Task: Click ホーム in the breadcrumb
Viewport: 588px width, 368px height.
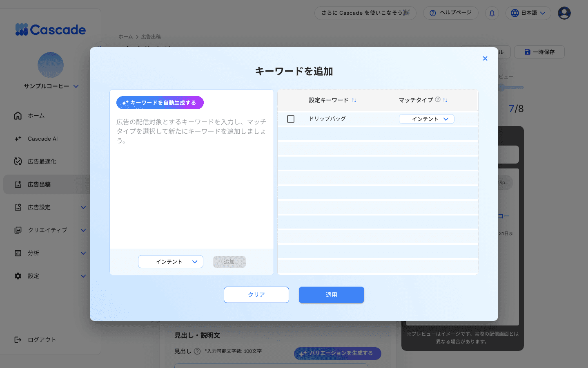Action: (126, 36)
